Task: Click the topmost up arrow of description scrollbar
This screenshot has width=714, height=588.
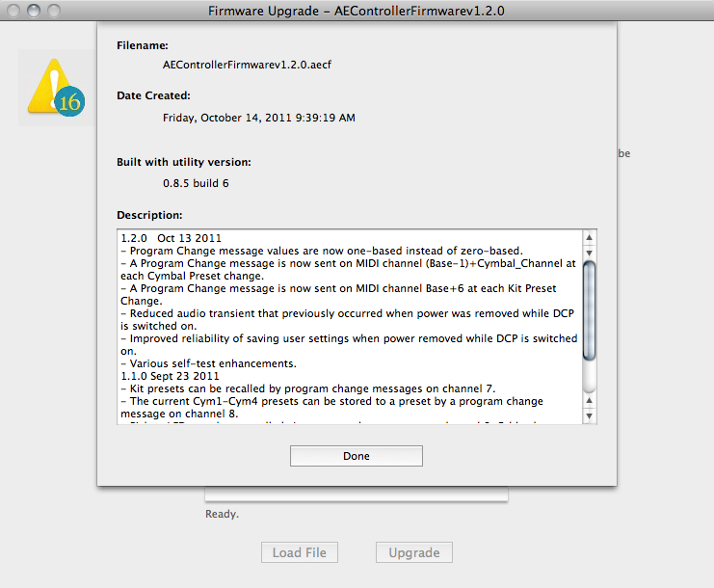Action: (590, 237)
